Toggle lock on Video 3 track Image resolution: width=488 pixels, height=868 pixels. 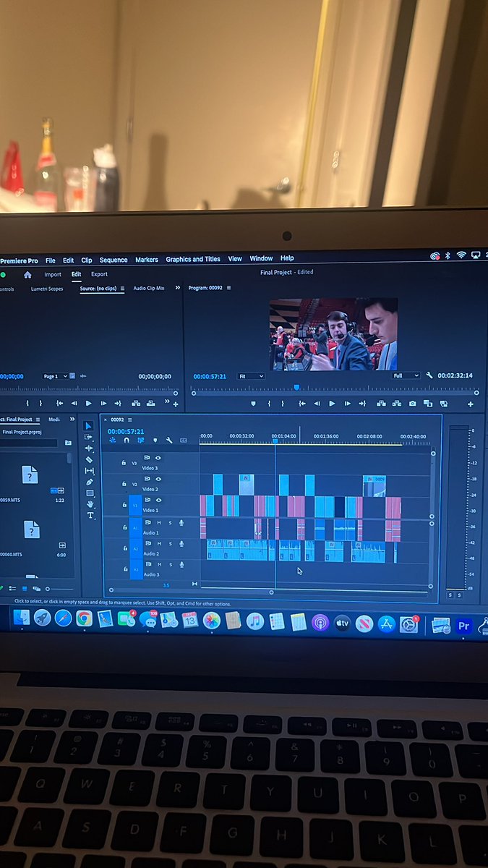[124, 462]
